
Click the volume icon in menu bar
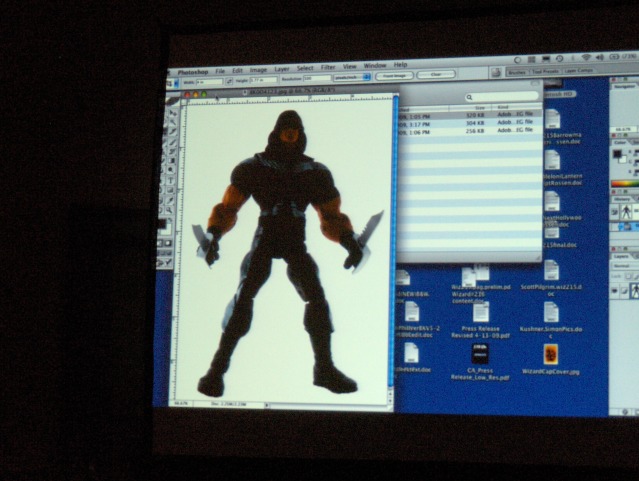600,57
